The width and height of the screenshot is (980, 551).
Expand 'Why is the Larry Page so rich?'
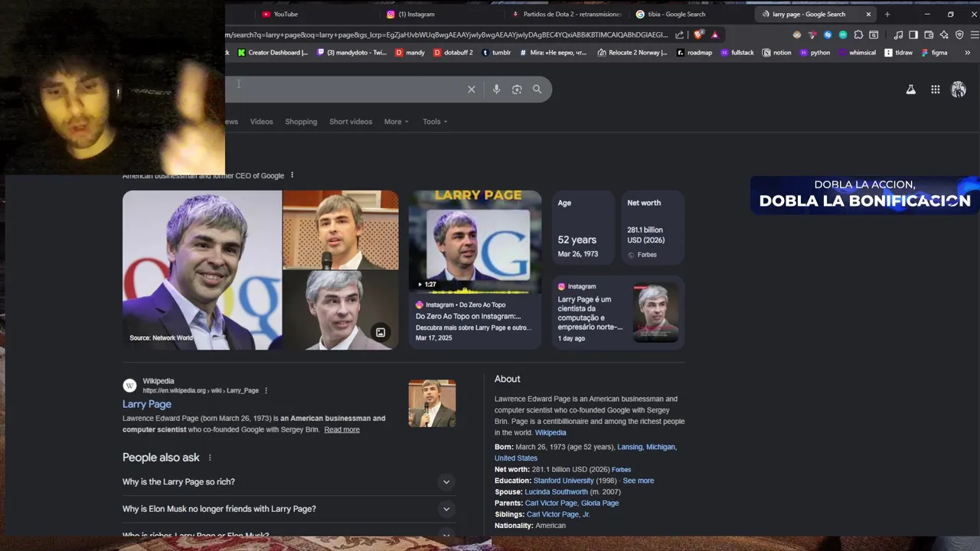289,482
